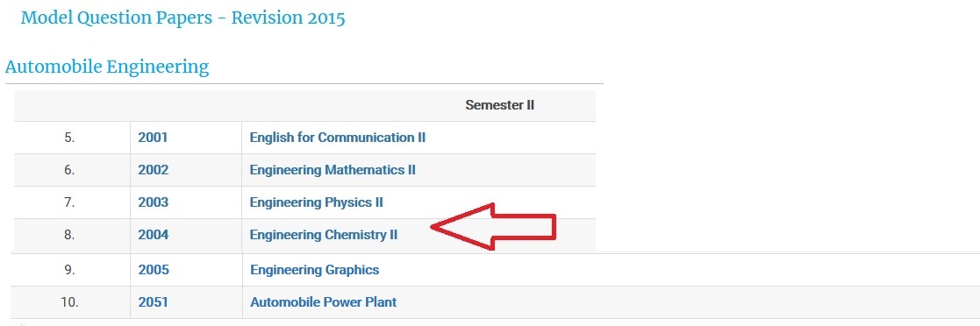Click course code 2004

click(x=154, y=235)
